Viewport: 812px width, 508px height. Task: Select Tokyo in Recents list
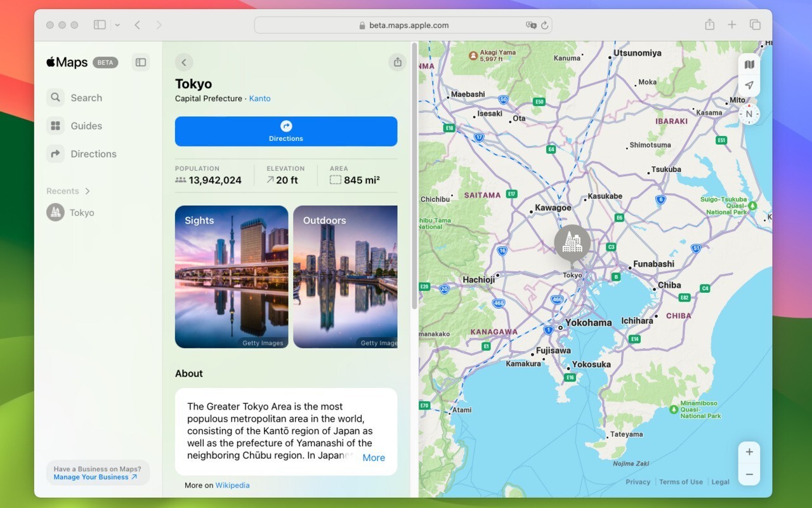[70, 213]
